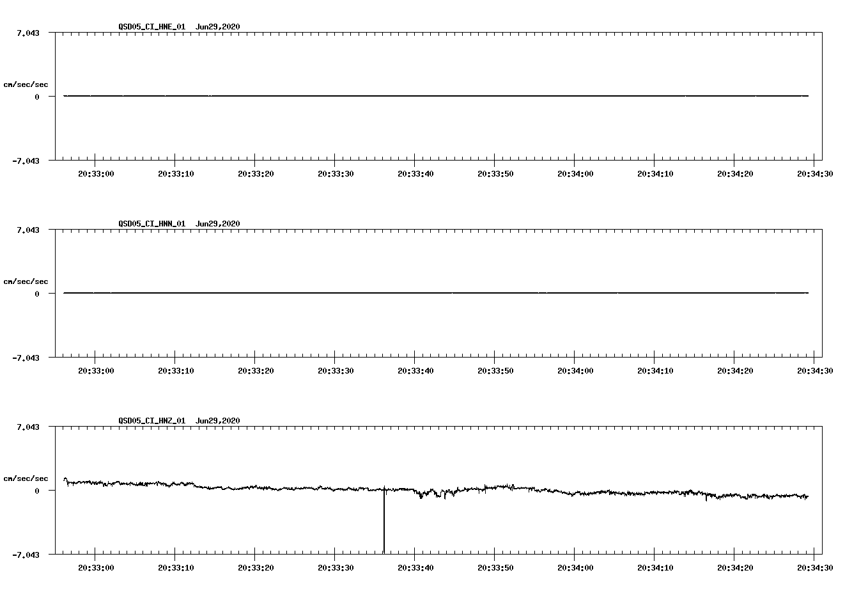Click 20:33:50 time label under HNN plot
The width and height of the screenshot is (868, 591).
coord(495,370)
